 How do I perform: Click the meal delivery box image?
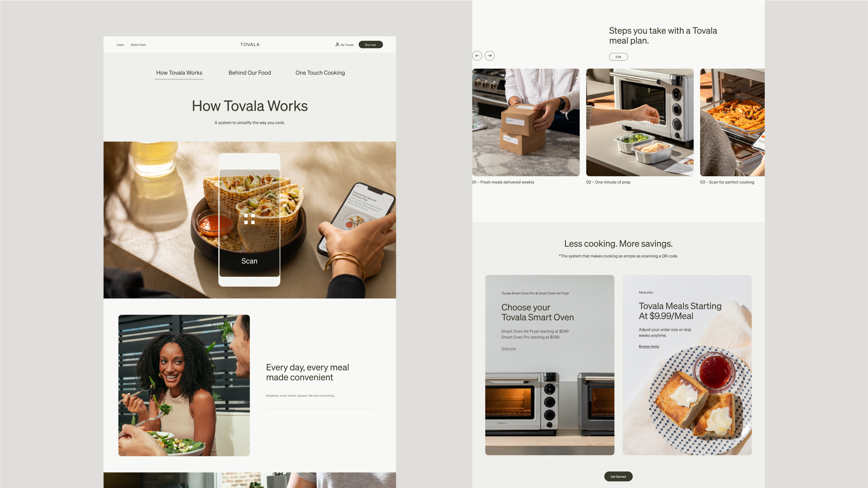[526, 122]
